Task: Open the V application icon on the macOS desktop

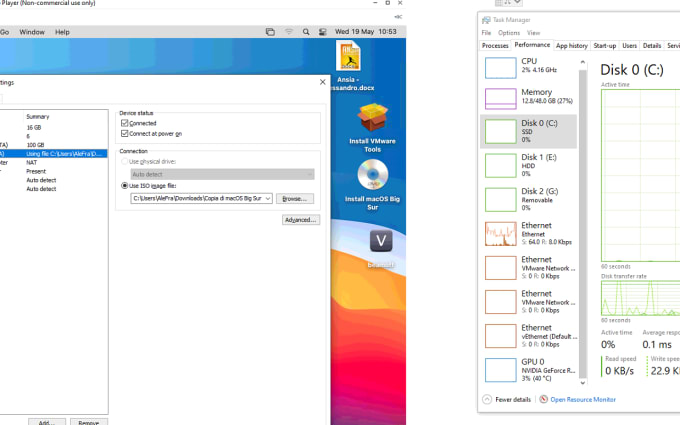Action: click(x=381, y=241)
